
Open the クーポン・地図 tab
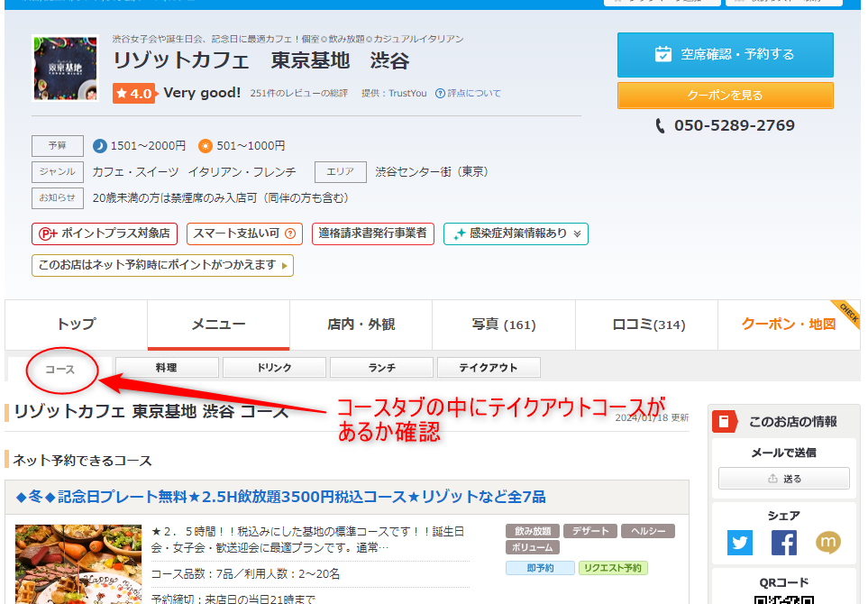(788, 325)
